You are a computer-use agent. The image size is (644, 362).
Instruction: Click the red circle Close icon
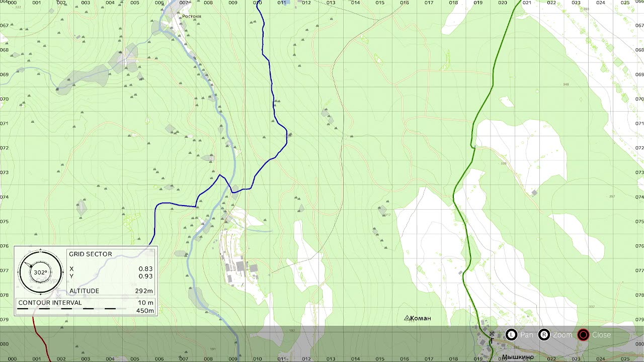coord(583,335)
